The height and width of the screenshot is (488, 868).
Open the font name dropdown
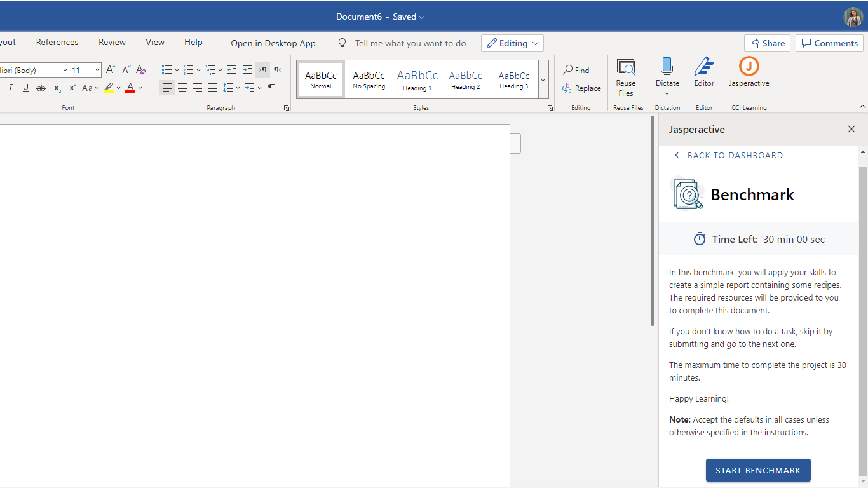(x=65, y=70)
